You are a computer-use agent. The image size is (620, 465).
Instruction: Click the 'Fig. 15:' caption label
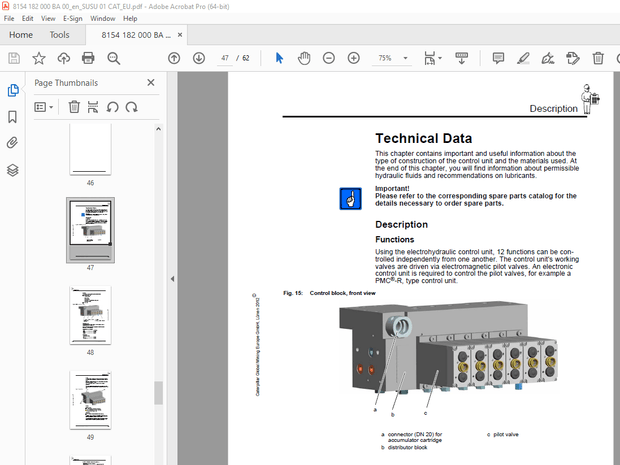[x=293, y=293]
